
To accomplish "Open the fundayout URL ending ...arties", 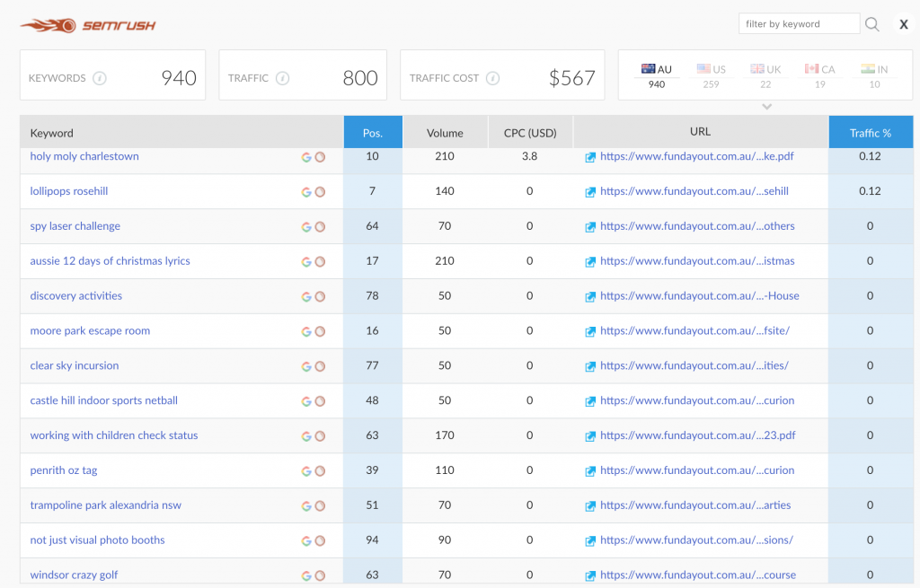I will 695,505.
